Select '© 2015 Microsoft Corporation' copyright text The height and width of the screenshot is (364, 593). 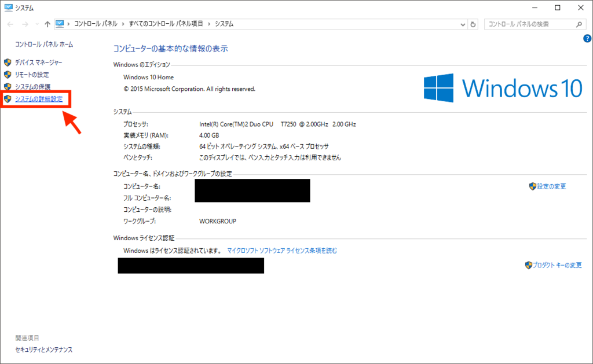(x=189, y=89)
